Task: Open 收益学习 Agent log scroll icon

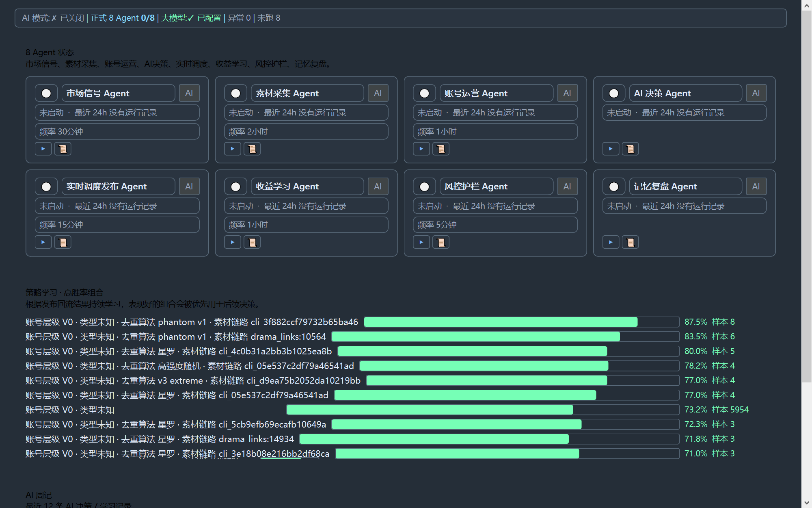Action: pos(252,242)
